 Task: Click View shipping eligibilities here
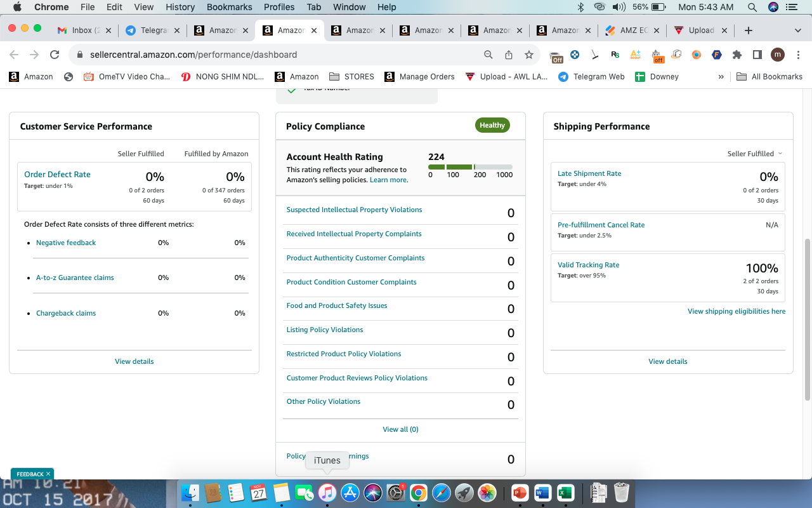pos(737,311)
